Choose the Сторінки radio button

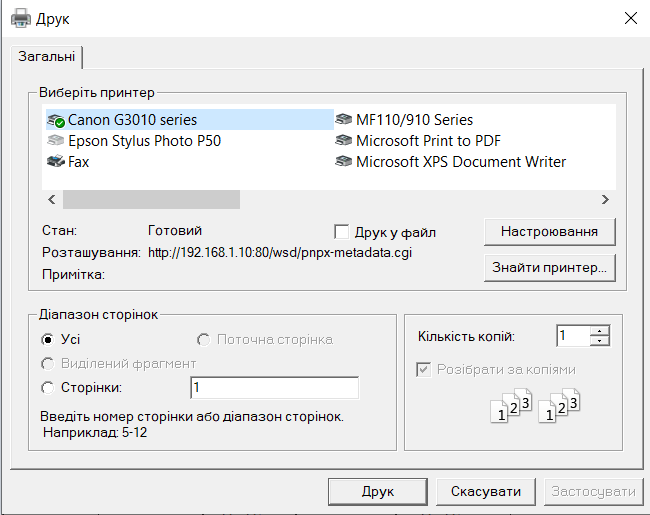[48, 388]
